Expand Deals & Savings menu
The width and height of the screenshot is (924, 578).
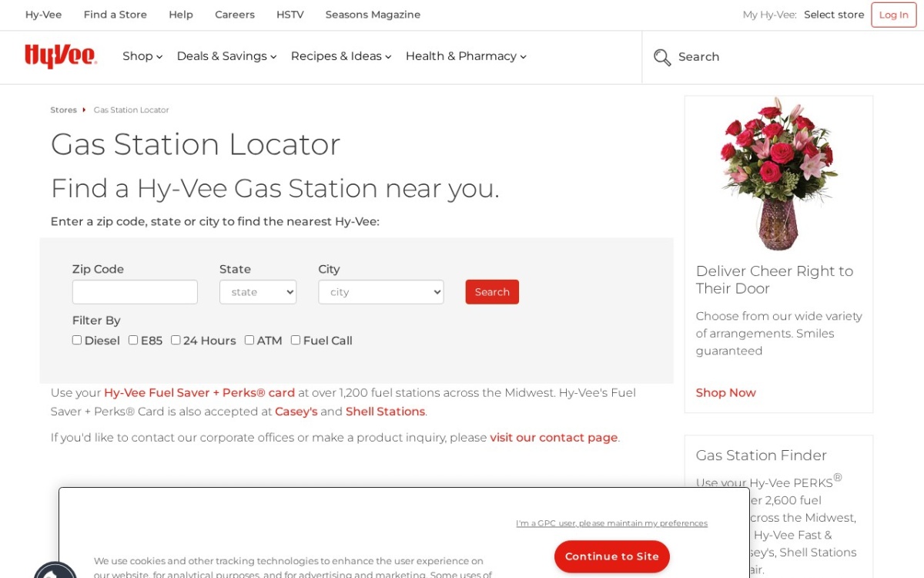(x=226, y=56)
